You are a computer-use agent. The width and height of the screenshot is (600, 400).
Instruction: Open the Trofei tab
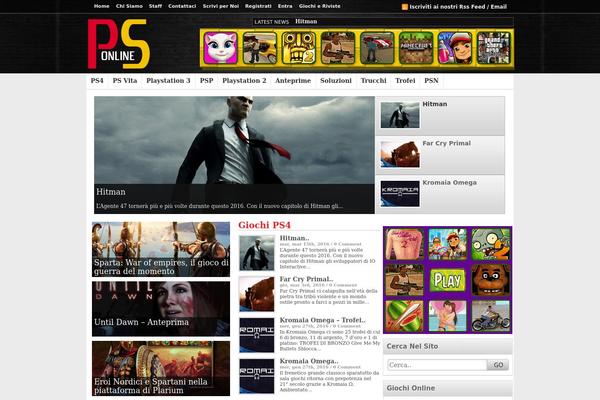click(x=405, y=81)
